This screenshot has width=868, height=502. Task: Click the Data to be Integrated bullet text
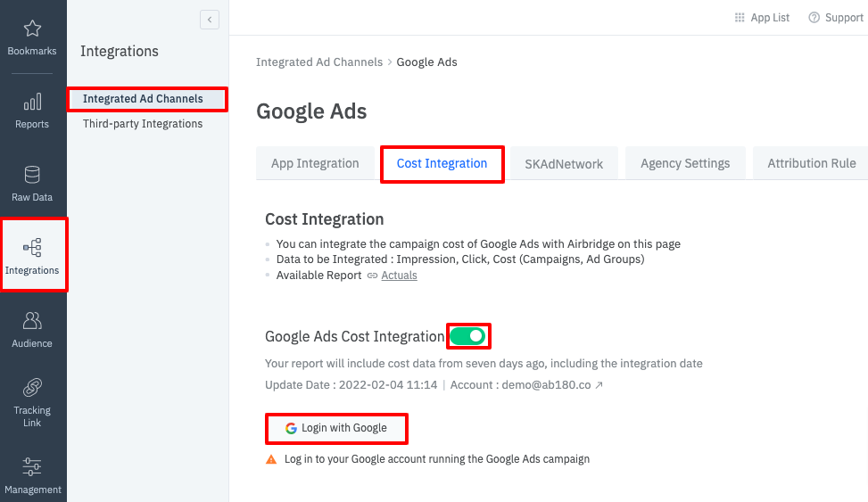click(460, 259)
